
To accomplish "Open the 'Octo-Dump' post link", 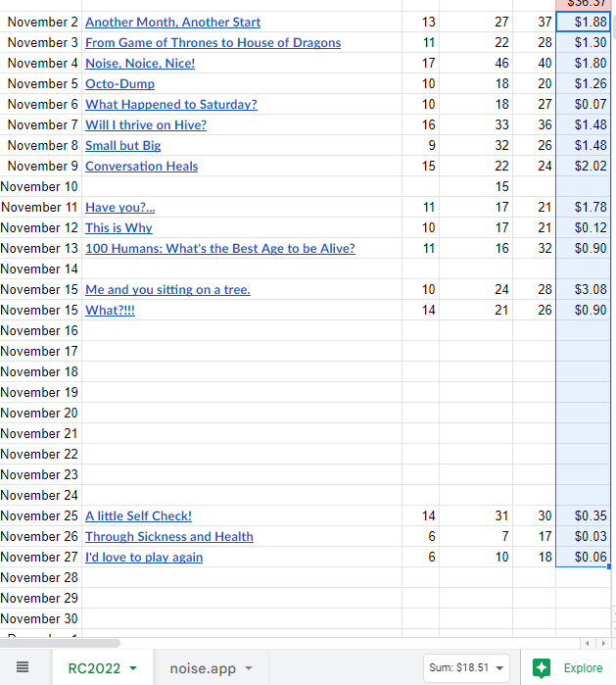I will 120,83.
